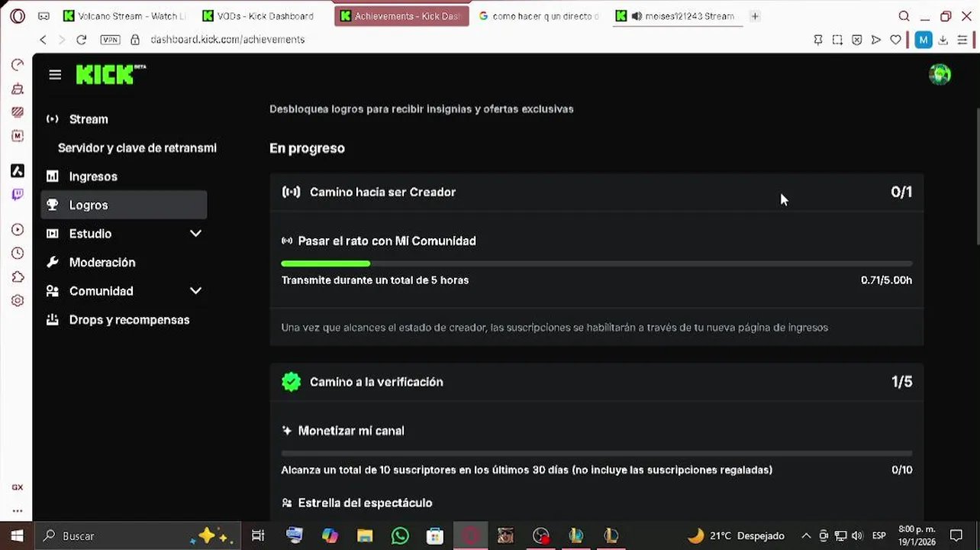This screenshot has height=550, width=980.
Task: Open WhatsApp from the taskbar
Action: click(x=400, y=536)
